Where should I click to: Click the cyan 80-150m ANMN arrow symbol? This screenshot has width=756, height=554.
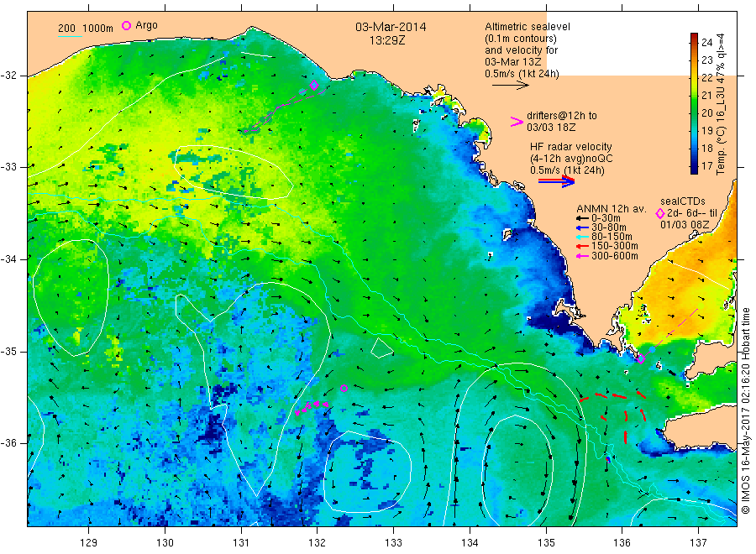click(582, 237)
